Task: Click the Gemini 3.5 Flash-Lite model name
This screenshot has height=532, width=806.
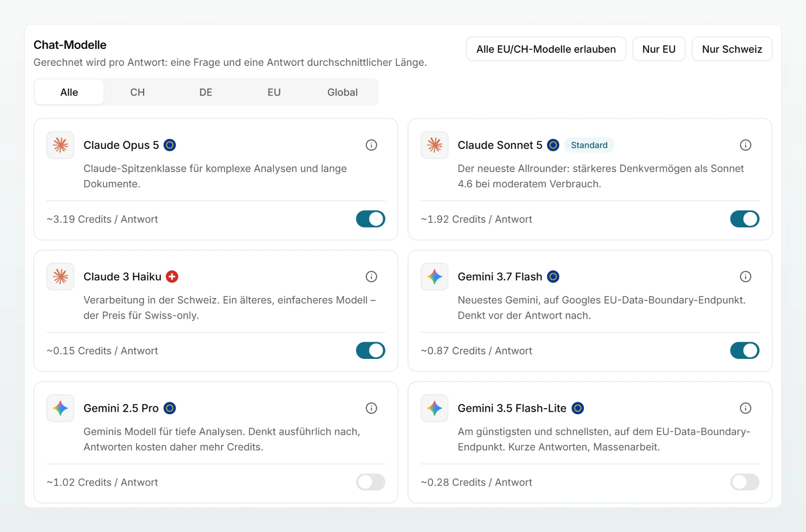Action: point(512,408)
